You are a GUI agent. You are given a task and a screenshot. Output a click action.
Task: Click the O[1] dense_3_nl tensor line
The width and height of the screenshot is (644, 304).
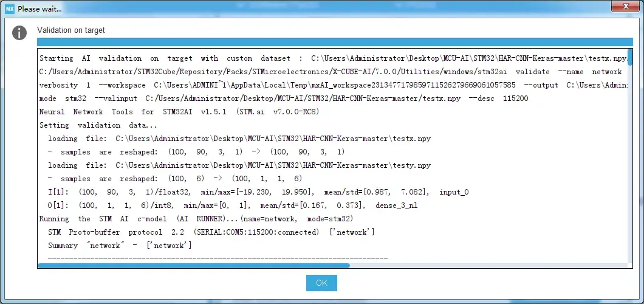pos(233,206)
